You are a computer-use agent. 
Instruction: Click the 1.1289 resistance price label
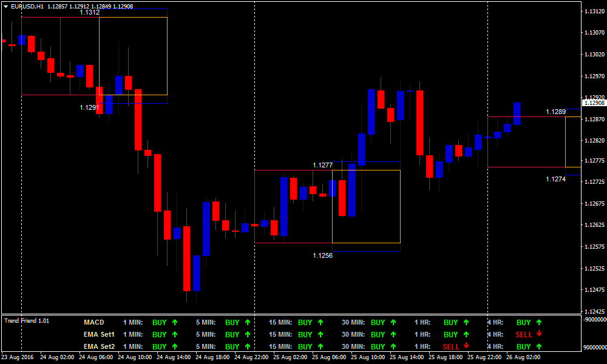[556, 112]
